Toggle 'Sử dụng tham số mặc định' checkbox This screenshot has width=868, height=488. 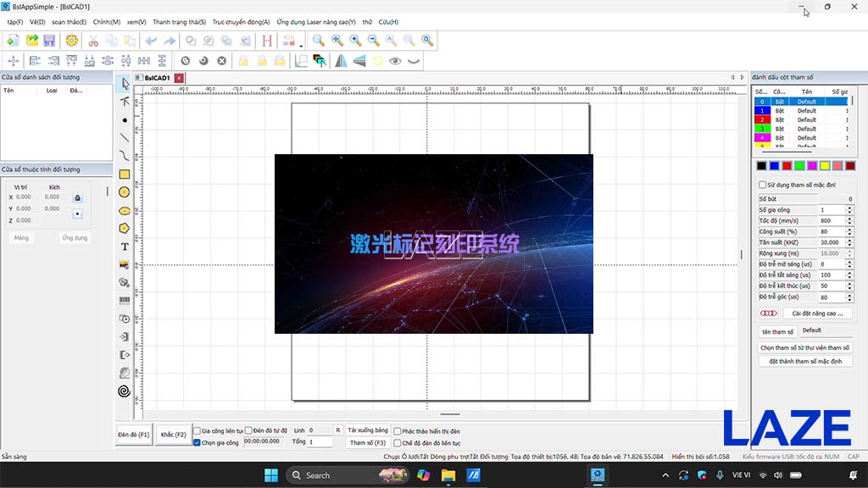pos(762,185)
